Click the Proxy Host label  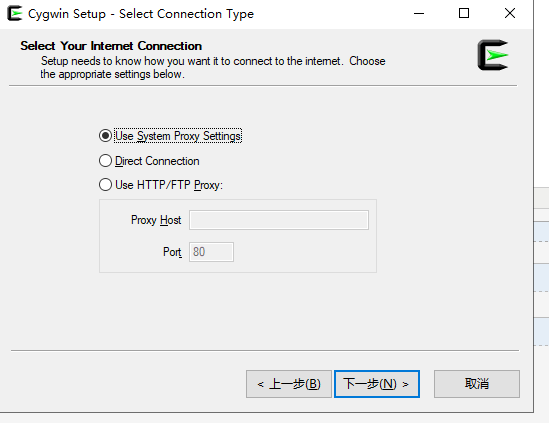(156, 220)
